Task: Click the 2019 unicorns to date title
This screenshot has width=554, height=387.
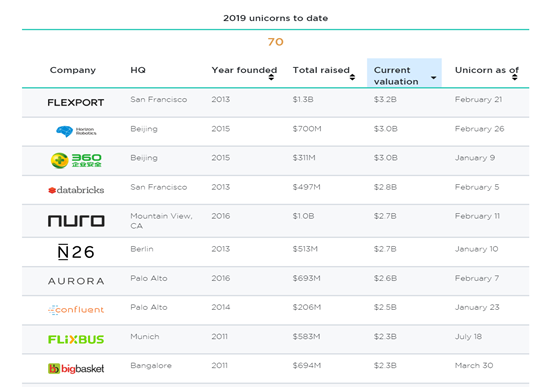Action: coord(276,18)
